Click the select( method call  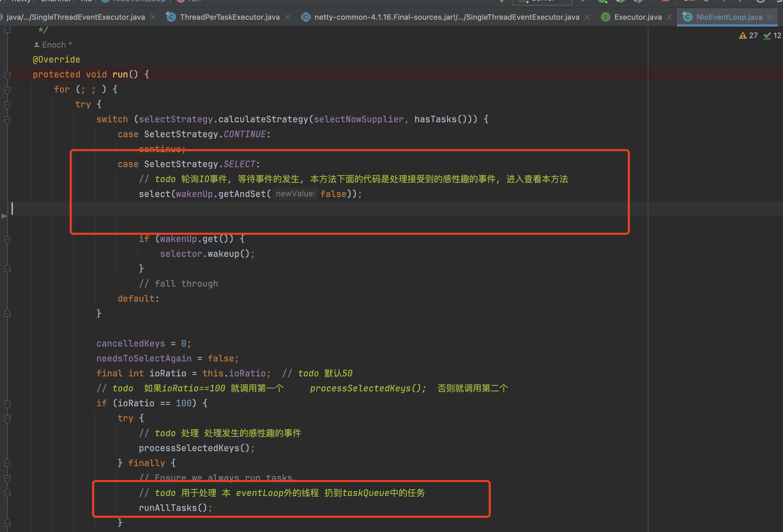coord(155,194)
